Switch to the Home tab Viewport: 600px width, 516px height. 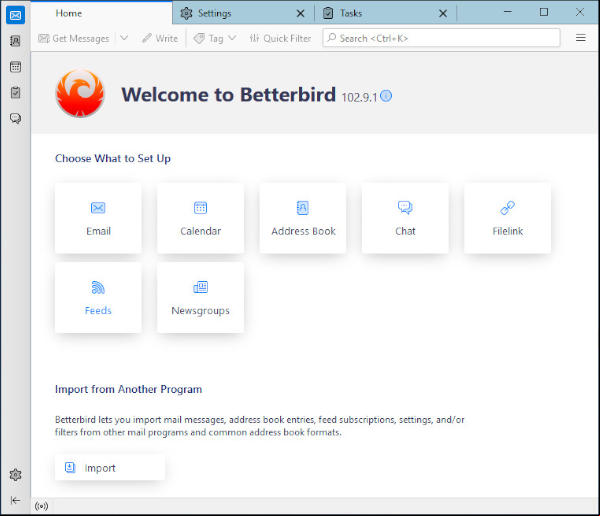(101, 13)
